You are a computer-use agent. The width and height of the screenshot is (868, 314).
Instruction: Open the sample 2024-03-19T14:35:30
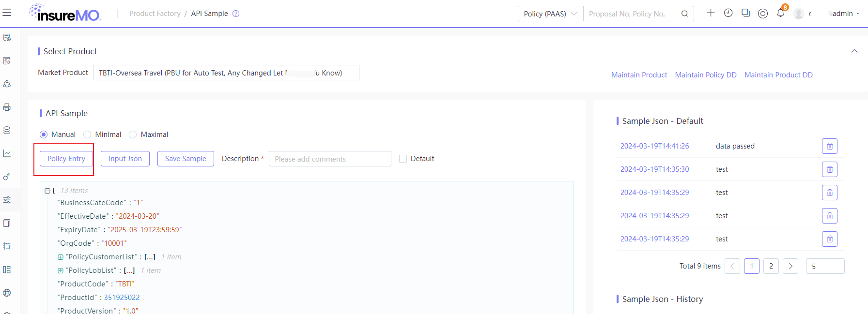pyautogui.click(x=654, y=169)
